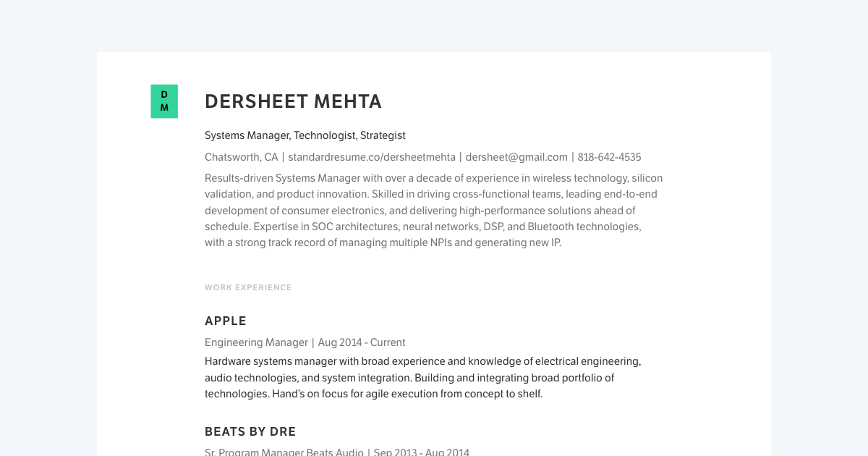Click the 818-642-4535 phone number
Viewport: 868px width, 456px height.
point(609,157)
